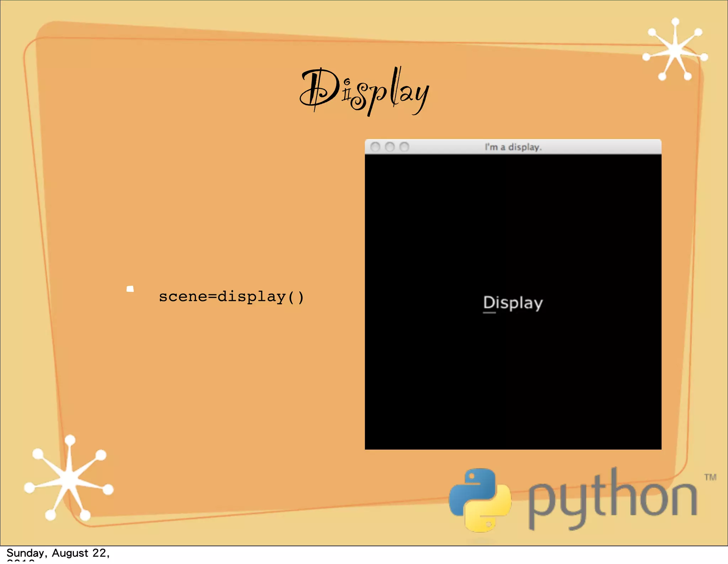Click the TM trademark symbol
728x564 pixels.
tap(710, 477)
